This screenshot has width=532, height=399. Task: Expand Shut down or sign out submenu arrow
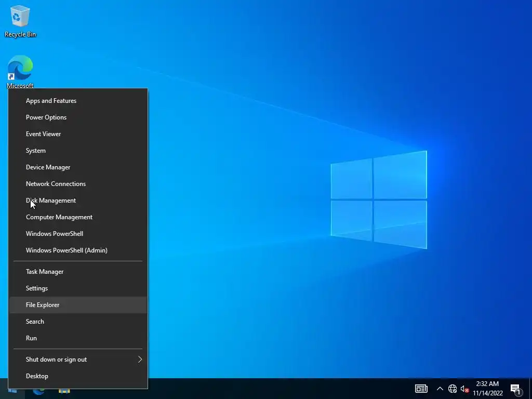tap(140, 360)
